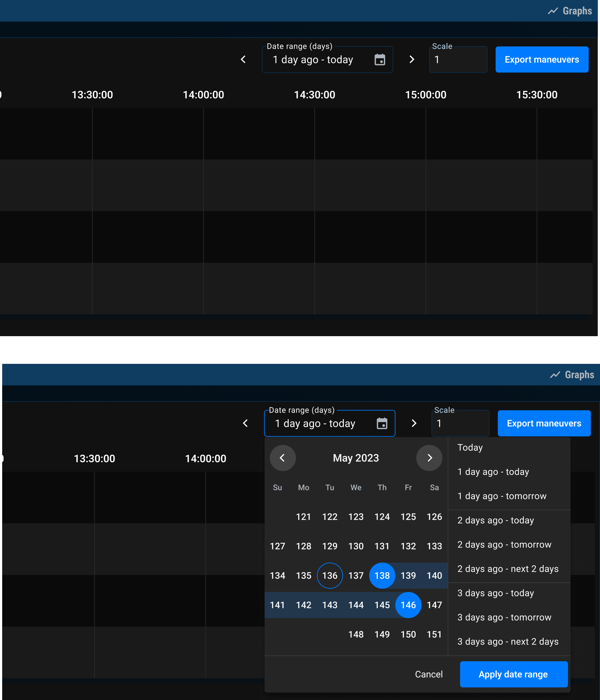This screenshot has height=700, width=600.
Task: Click the Graphs icon on the lower toolbar
Action: pos(555,374)
